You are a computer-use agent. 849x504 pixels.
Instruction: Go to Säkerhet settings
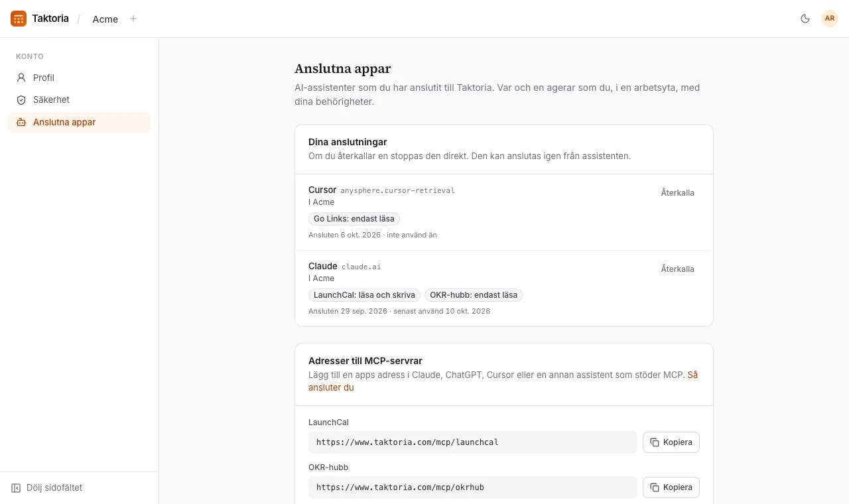[x=80, y=99]
